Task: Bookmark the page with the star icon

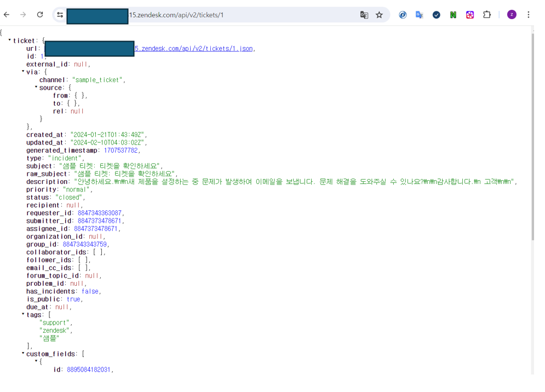Action: [x=380, y=15]
